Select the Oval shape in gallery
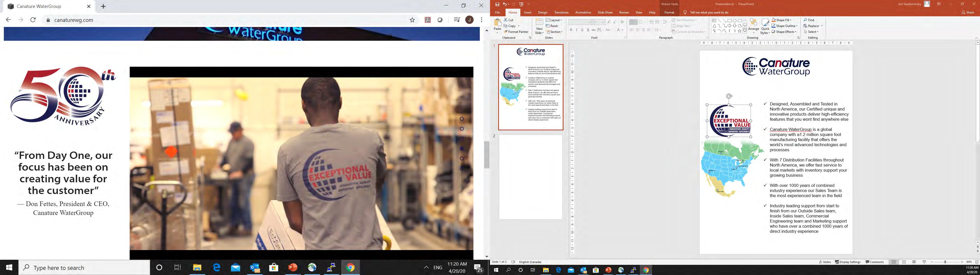This screenshot has height=275, width=980. coord(734,21)
